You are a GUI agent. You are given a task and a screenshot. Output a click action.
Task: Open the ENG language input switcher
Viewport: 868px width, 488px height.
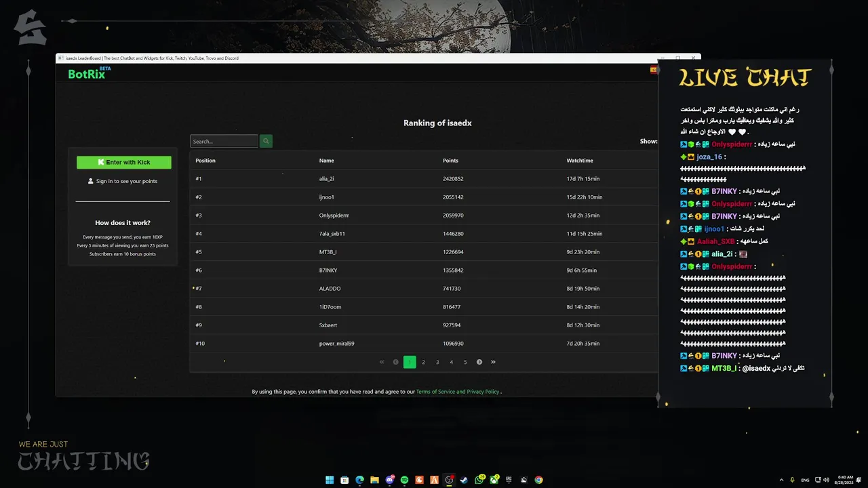click(x=805, y=480)
